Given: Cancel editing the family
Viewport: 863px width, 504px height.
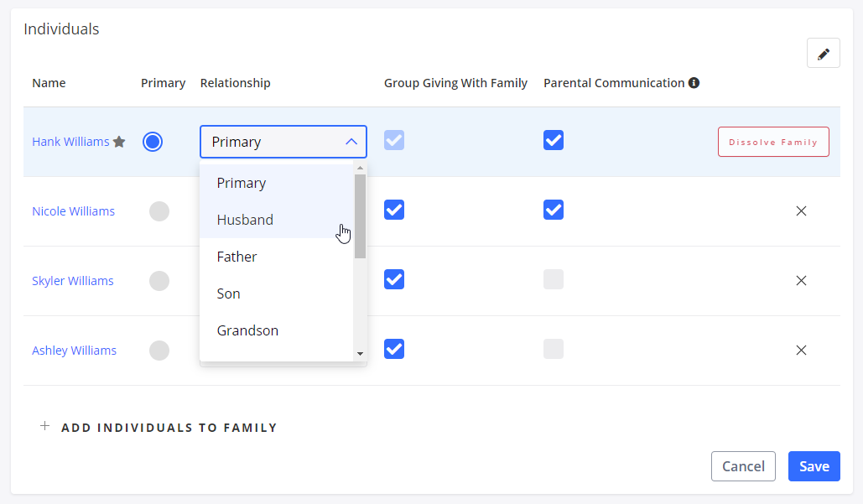Looking at the screenshot, I should tap(743, 466).
